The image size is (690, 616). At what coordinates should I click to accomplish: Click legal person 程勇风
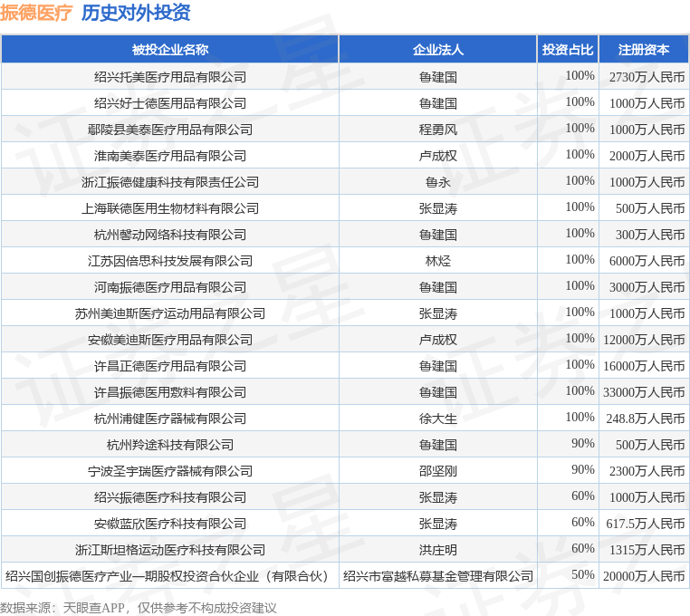click(438, 130)
